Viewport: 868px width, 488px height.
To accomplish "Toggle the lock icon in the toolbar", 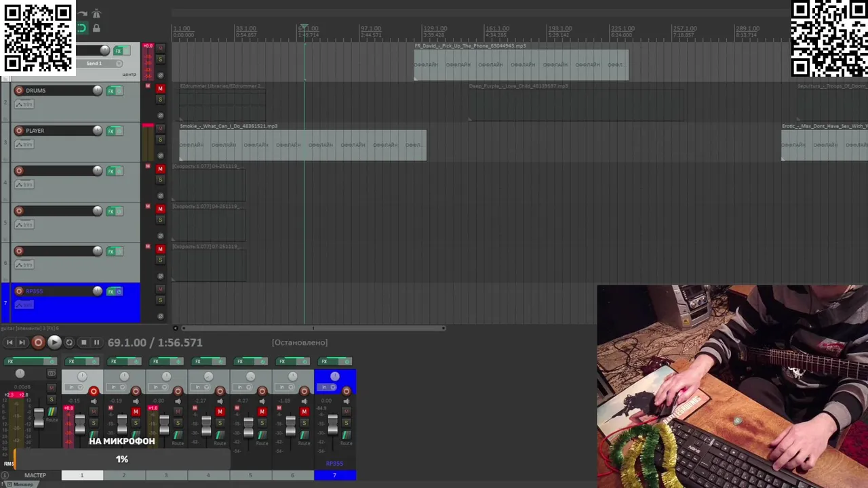I will (96, 28).
